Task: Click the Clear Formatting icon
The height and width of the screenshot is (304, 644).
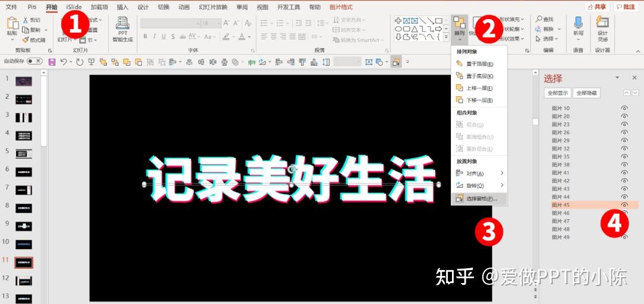Action: 247,23
